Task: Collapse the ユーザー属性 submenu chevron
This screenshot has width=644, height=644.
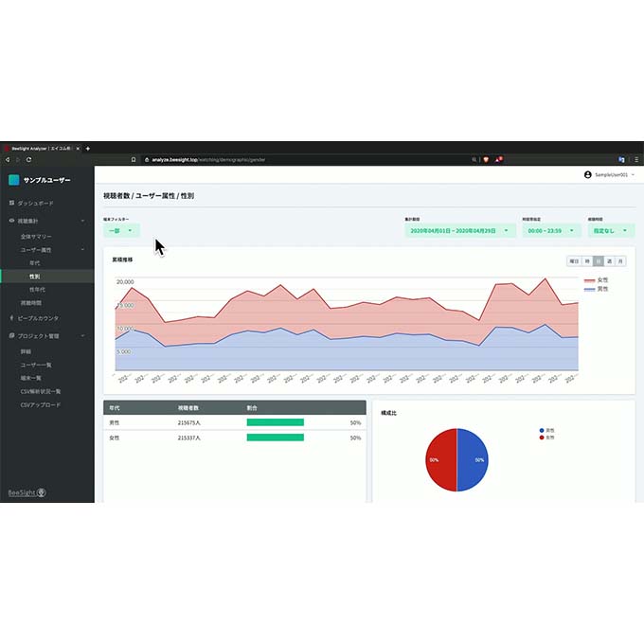Action: 82,250
